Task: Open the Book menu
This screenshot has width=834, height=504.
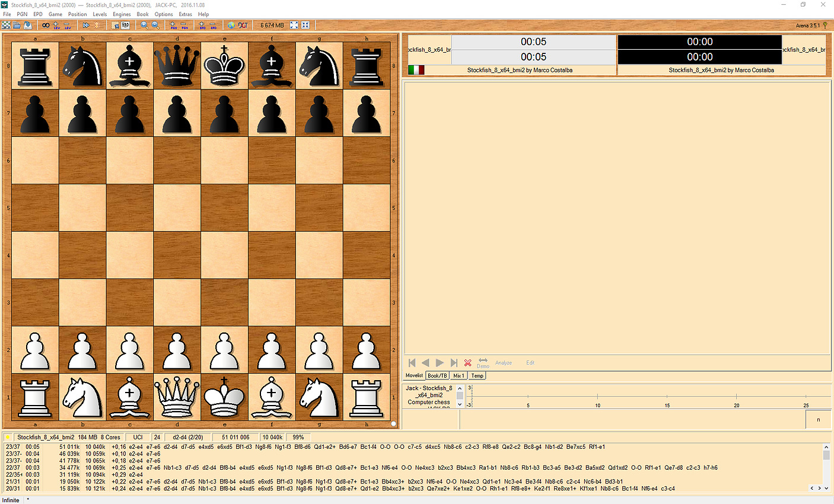Action: coord(142,14)
